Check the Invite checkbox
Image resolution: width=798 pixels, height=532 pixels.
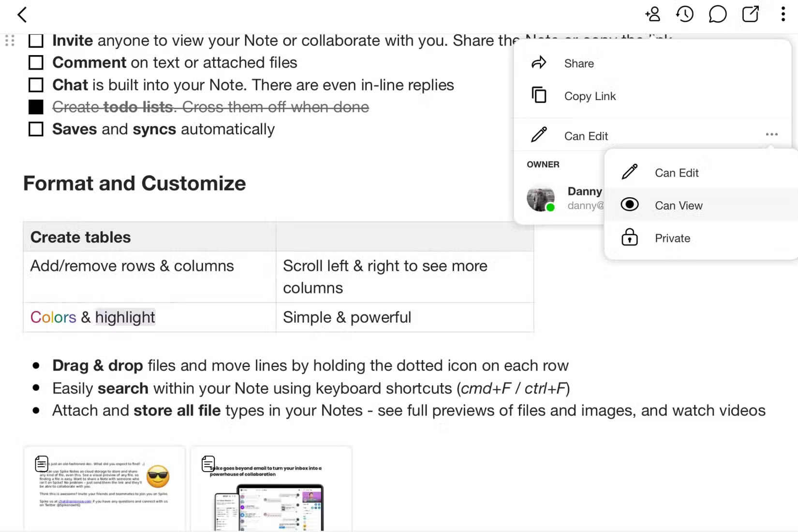coord(36,41)
